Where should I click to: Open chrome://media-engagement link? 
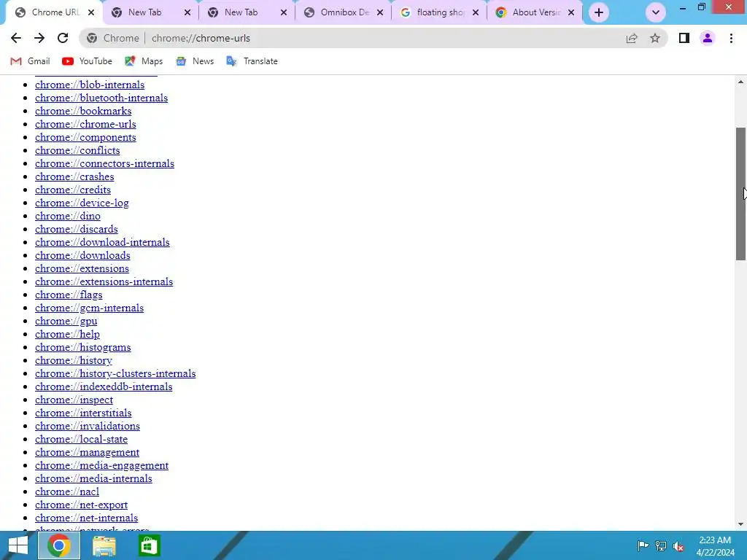tap(101, 466)
